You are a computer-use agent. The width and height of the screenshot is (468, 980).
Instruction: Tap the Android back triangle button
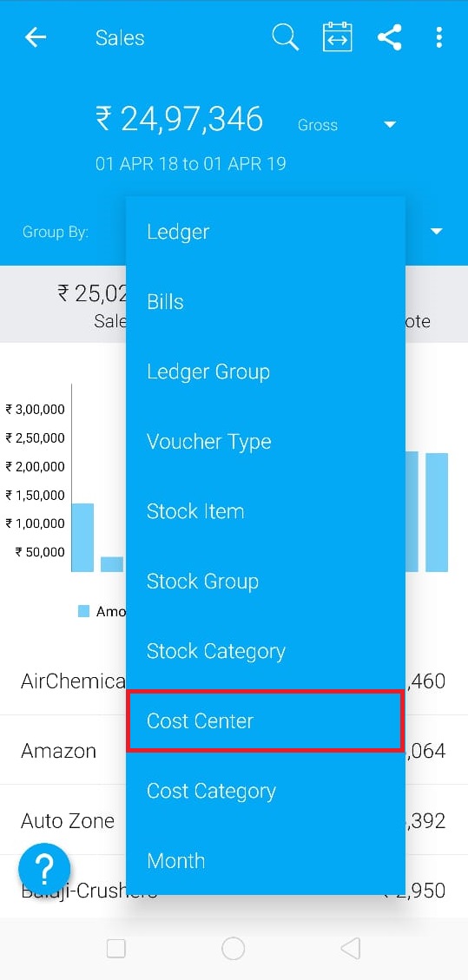tap(351, 949)
